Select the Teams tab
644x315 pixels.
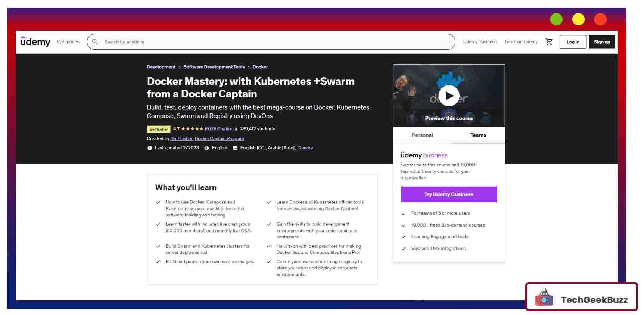[478, 135]
